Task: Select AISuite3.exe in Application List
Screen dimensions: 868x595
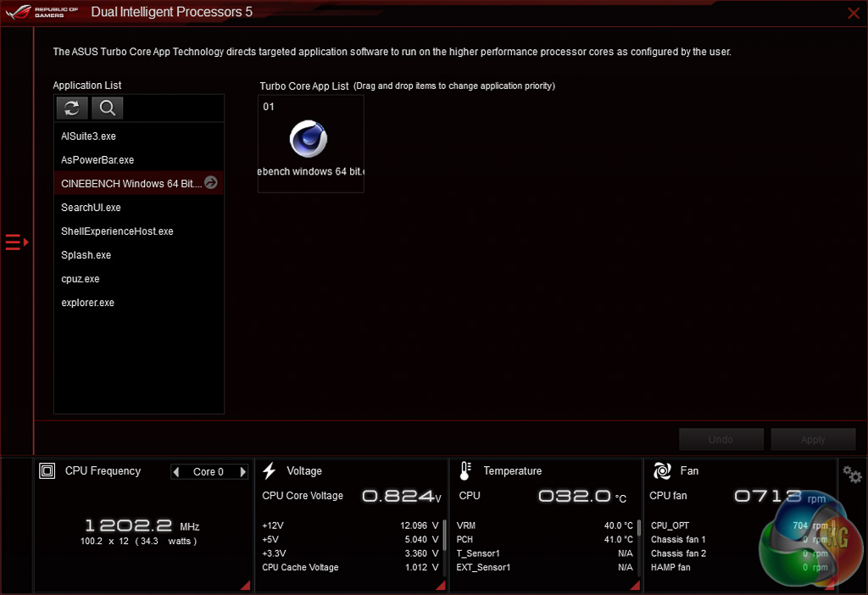Action: click(138, 136)
